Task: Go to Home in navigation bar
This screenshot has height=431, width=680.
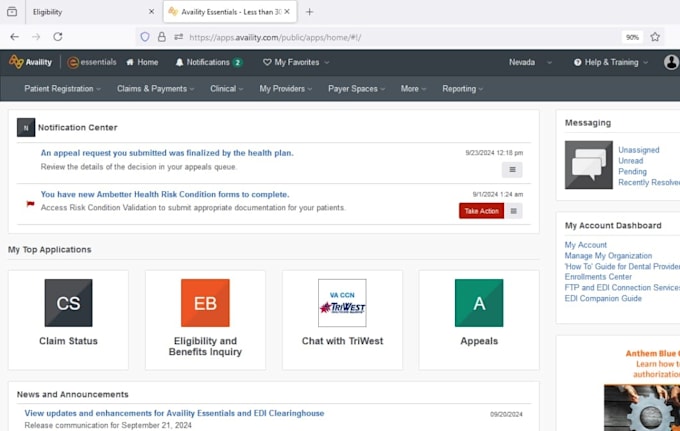Action: pyautogui.click(x=142, y=62)
